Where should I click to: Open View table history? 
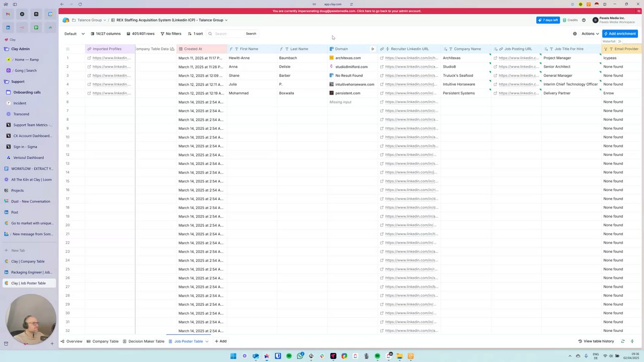pos(596,341)
